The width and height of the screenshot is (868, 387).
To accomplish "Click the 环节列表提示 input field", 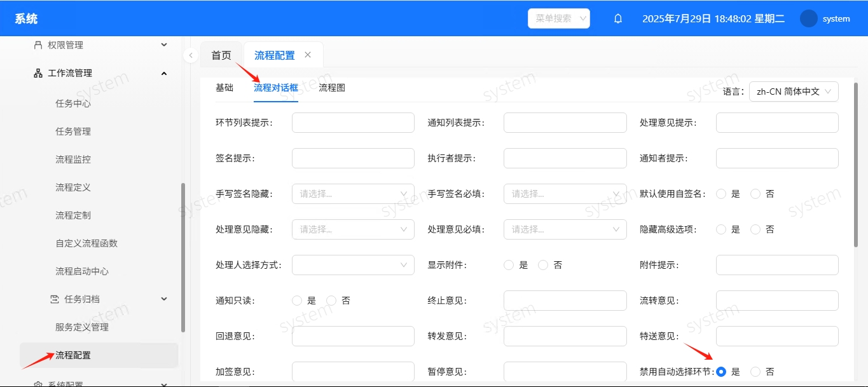I will click(x=353, y=123).
